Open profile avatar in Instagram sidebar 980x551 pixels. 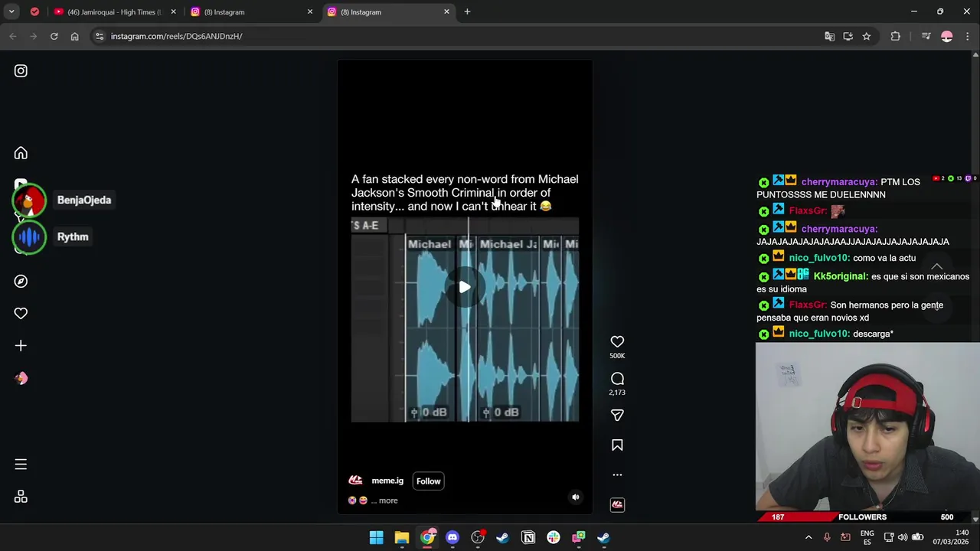click(21, 378)
